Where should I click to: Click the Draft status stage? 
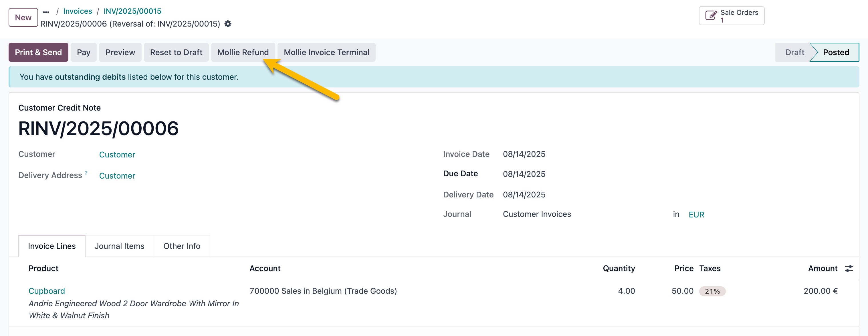(794, 52)
